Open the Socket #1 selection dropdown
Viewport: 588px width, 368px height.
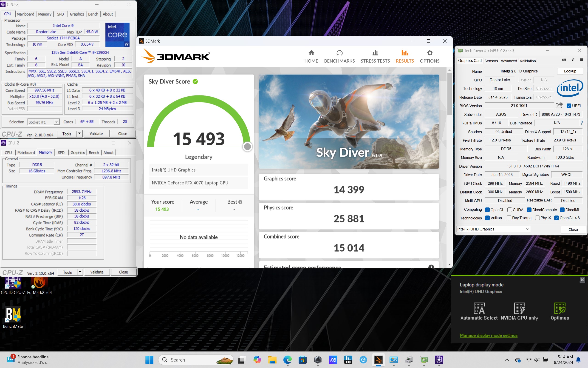(43, 122)
